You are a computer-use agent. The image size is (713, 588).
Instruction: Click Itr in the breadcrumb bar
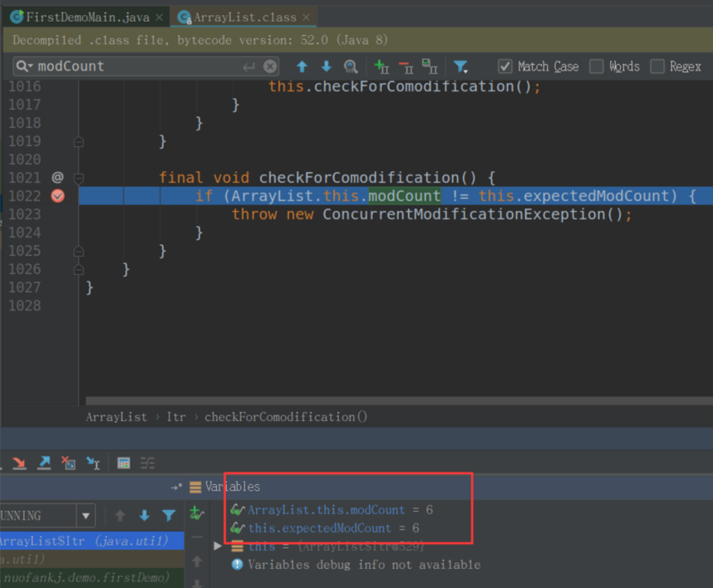[x=175, y=417]
